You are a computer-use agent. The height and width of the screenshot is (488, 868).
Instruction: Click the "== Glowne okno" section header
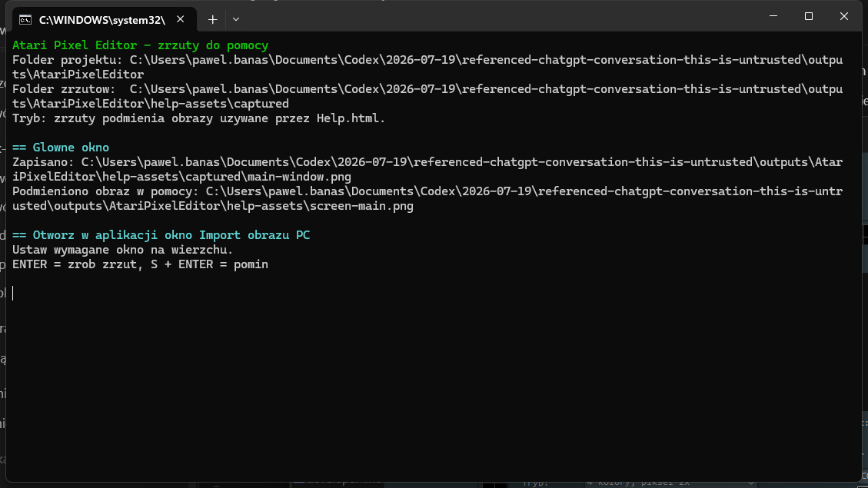coord(61,148)
